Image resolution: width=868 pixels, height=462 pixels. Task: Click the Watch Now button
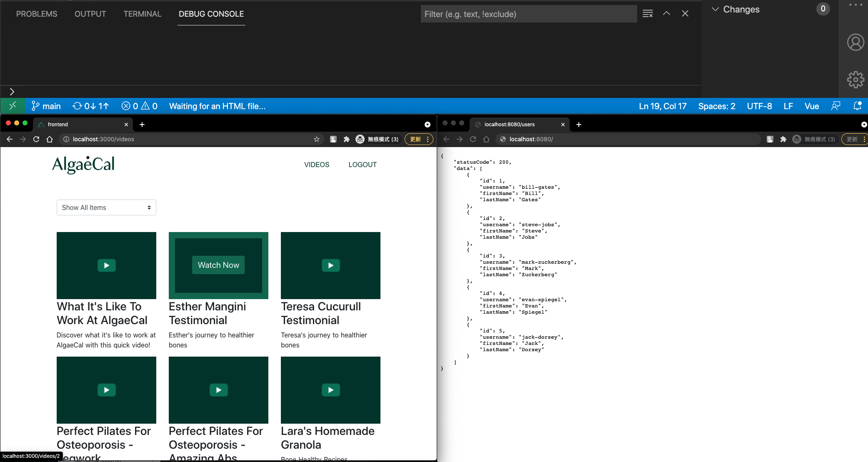(x=218, y=265)
